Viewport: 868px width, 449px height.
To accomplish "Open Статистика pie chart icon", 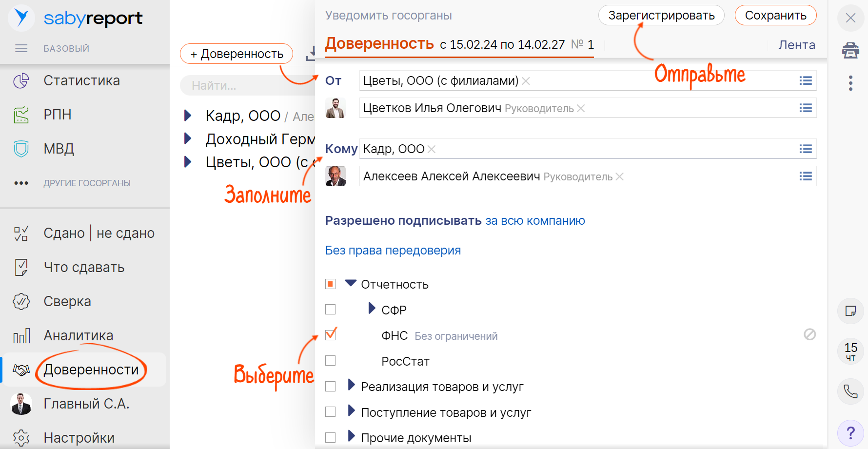I will click(x=21, y=81).
